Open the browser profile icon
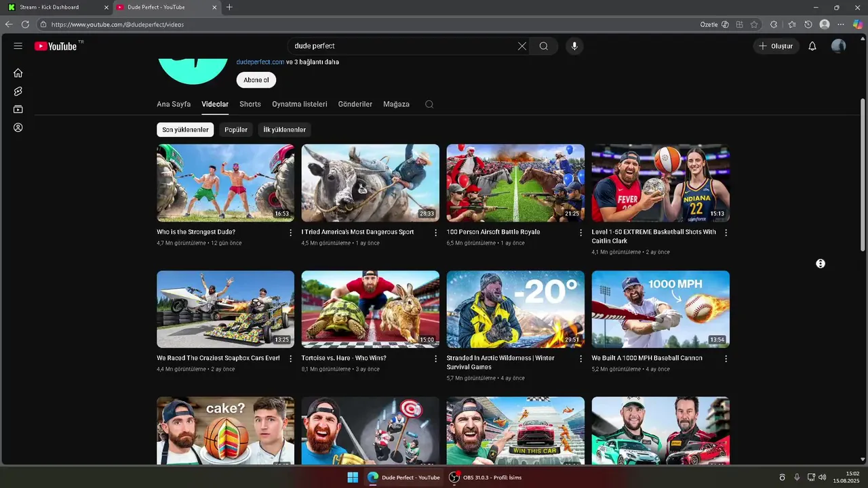868x488 pixels. pyautogui.click(x=825, y=24)
